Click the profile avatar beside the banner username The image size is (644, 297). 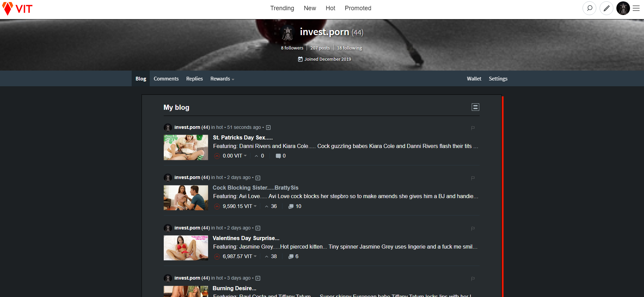[x=288, y=33]
